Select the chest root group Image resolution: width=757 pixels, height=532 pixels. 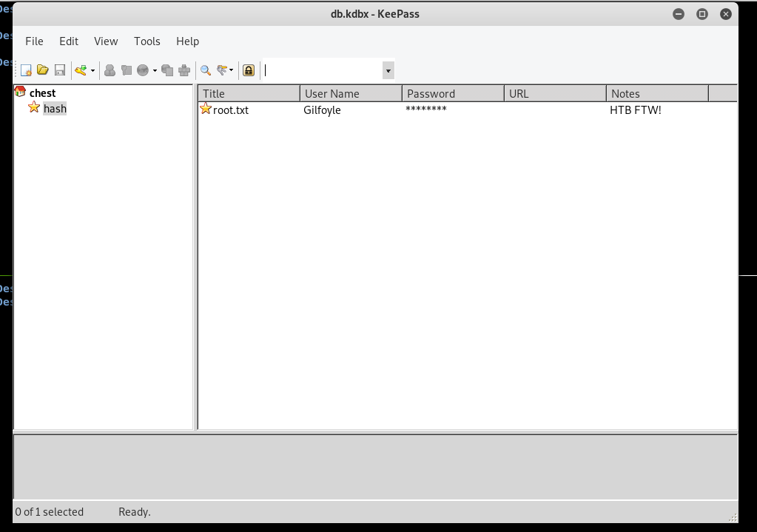coord(42,93)
